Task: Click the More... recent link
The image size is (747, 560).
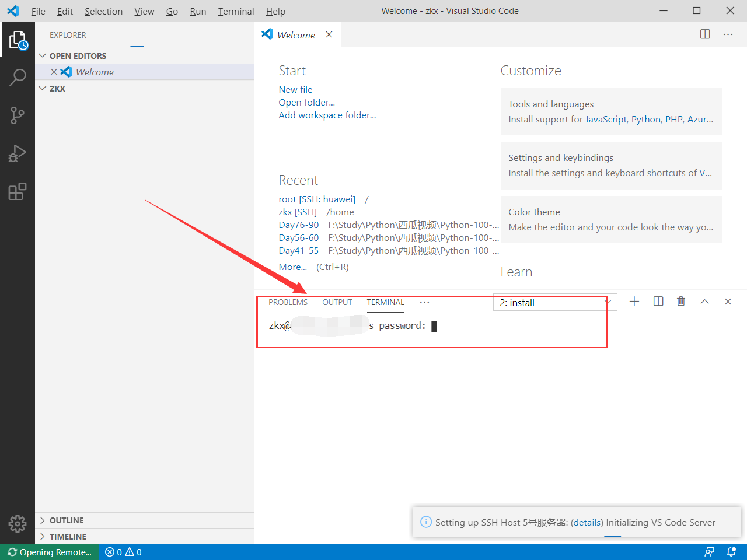Action: pyautogui.click(x=293, y=267)
